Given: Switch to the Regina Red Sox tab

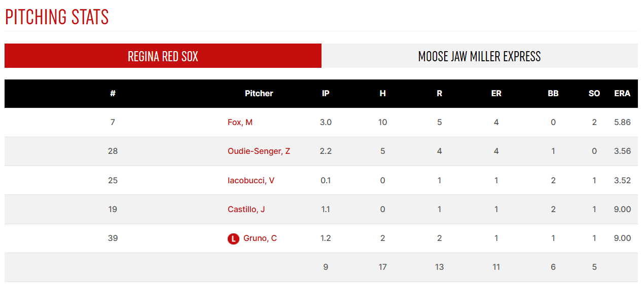Looking at the screenshot, I should (x=163, y=56).
